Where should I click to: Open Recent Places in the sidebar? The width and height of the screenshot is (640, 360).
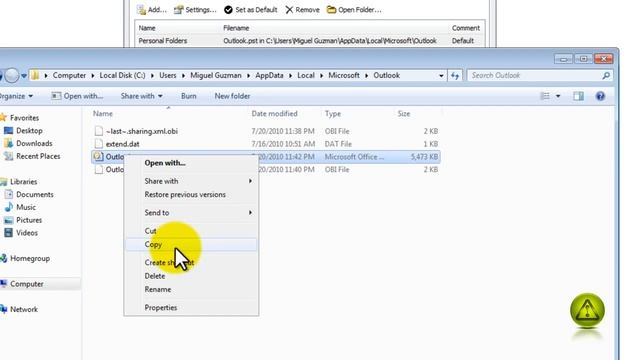(x=38, y=156)
